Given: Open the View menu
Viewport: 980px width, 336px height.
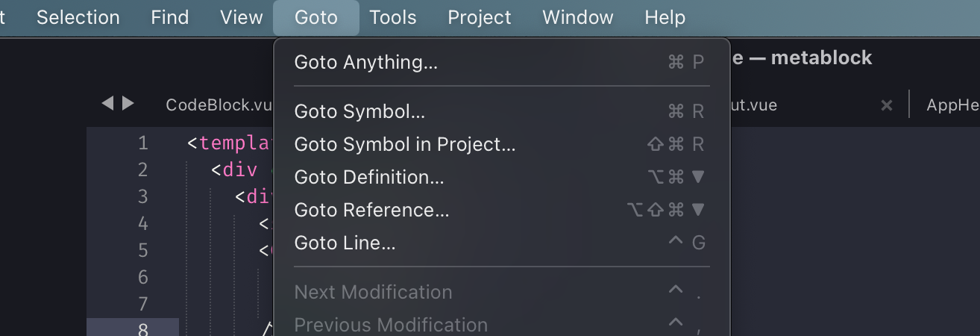Looking at the screenshot, I should pyautogui.click(x=242, y=17).
